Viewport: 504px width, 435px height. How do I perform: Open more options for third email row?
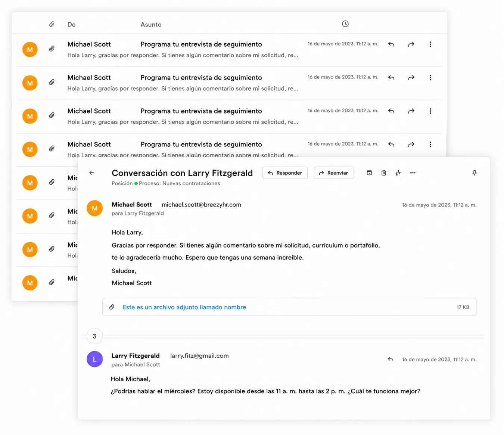(430, 111)
